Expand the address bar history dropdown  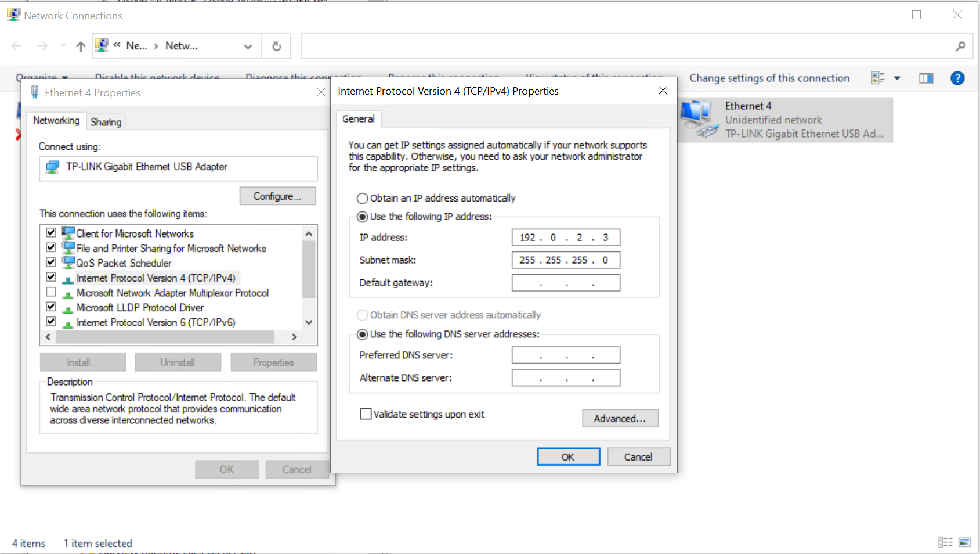(248, 46)
